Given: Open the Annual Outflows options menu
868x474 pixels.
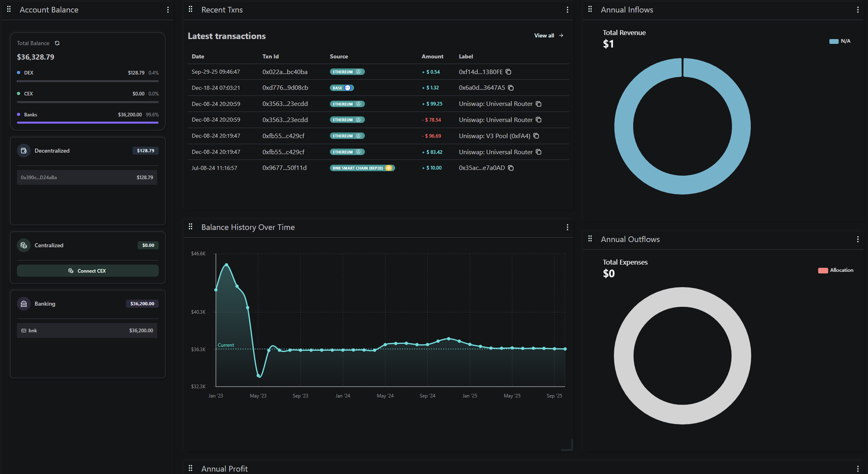Looking at the screenshot, I should (858, 239).
